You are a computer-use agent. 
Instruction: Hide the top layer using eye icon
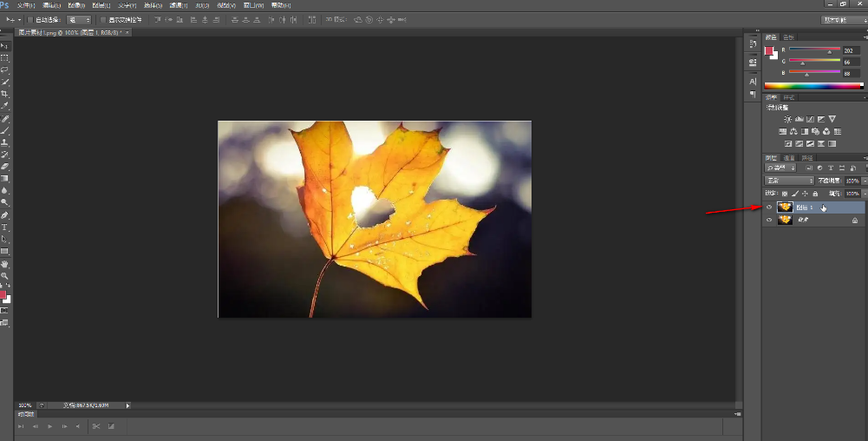click(769, 207)
